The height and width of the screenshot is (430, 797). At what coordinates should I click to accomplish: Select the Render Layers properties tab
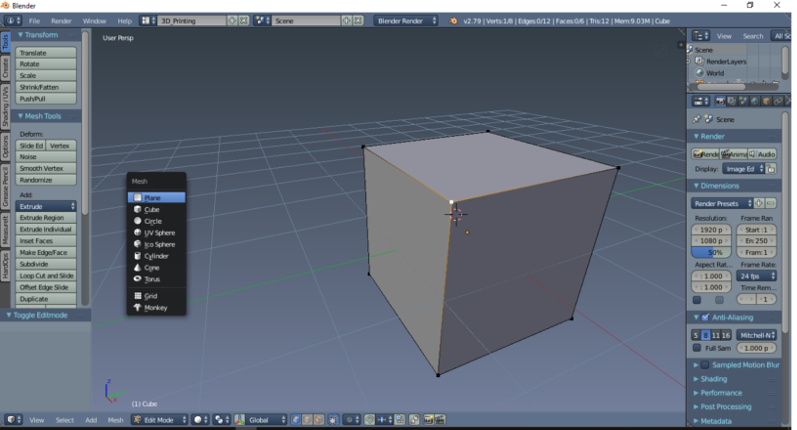pyautogui.click(x=731, y=101)
